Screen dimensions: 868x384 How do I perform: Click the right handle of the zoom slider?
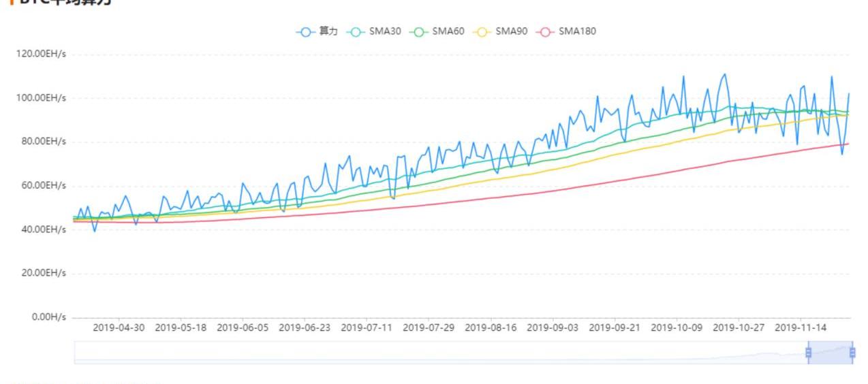coord(852,353)
